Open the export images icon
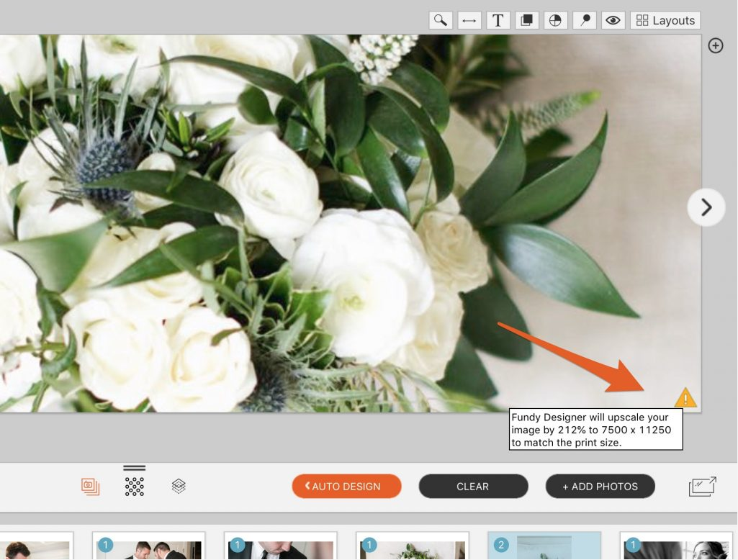The image size is (738, 560). [x=703, y=487]
